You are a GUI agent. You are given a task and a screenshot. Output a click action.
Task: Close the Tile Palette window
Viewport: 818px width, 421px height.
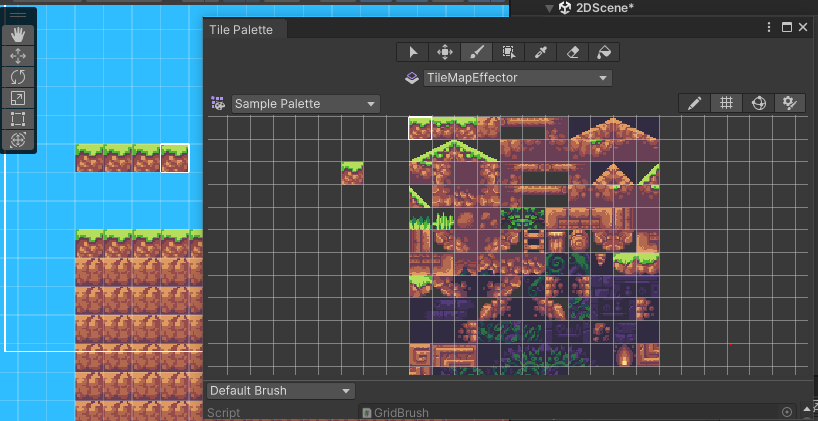(x=803, y=28)
